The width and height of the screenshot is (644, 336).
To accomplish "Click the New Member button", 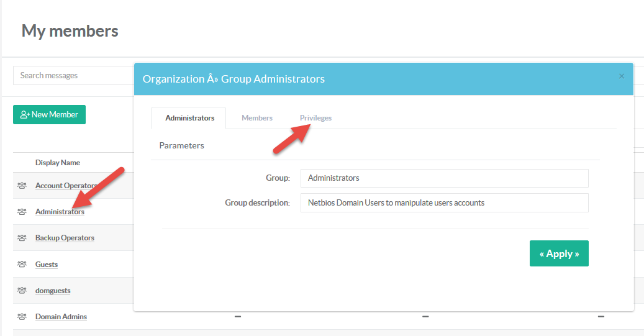I will pyautogui.click(x=49, y=114).
